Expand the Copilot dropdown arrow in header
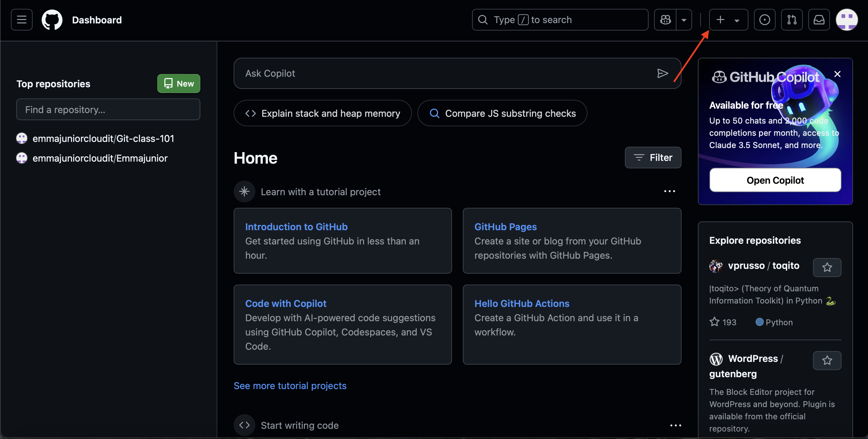Image resolution: width=868 pixels, height=439 pixels. tap(684, 20)
